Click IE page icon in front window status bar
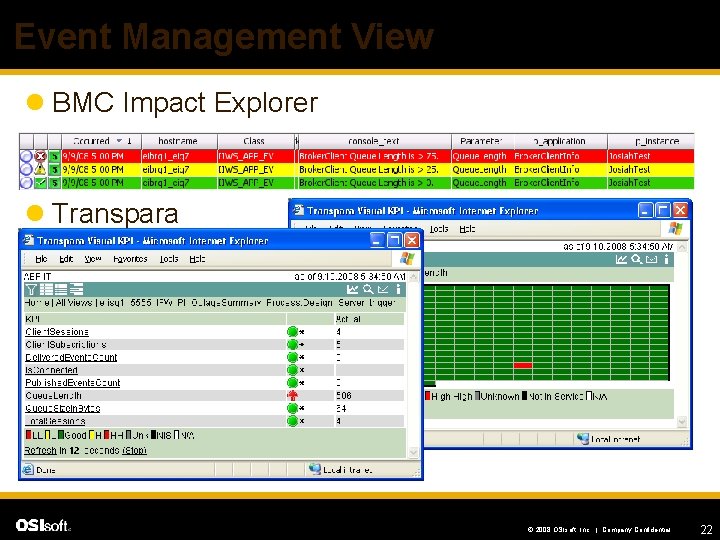This screenshot has height=540, width=720. [28, 470]
